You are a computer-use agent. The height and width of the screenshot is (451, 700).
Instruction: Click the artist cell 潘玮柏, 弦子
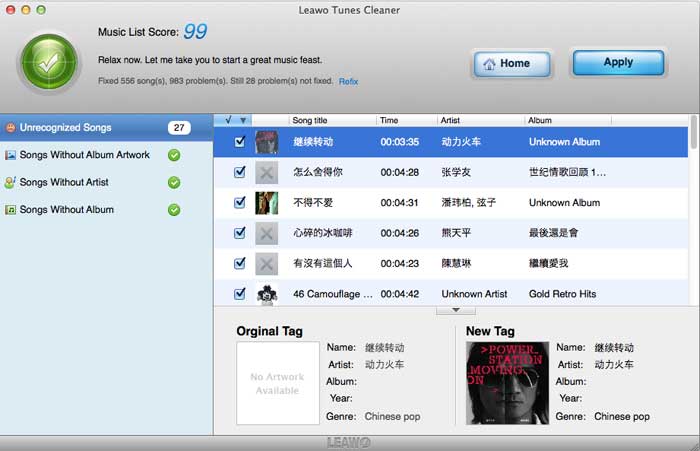point(468,203)
